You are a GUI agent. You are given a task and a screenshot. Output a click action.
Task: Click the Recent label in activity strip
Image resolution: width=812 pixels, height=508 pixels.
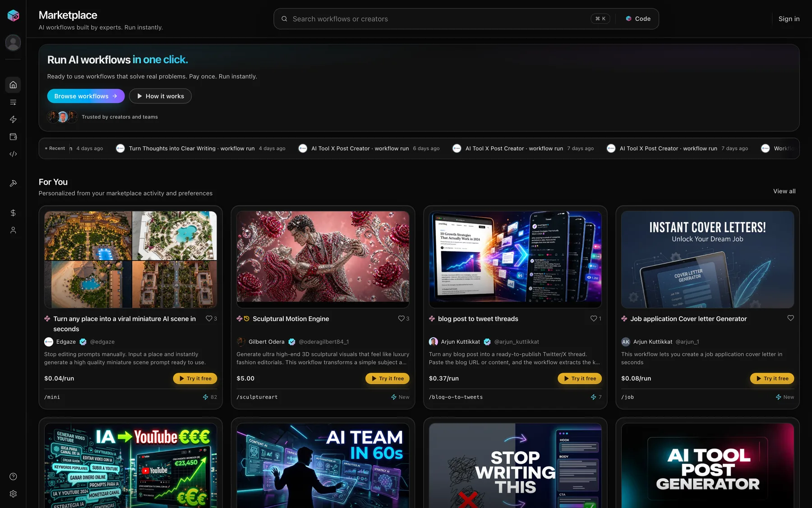[x=55, y=149]
